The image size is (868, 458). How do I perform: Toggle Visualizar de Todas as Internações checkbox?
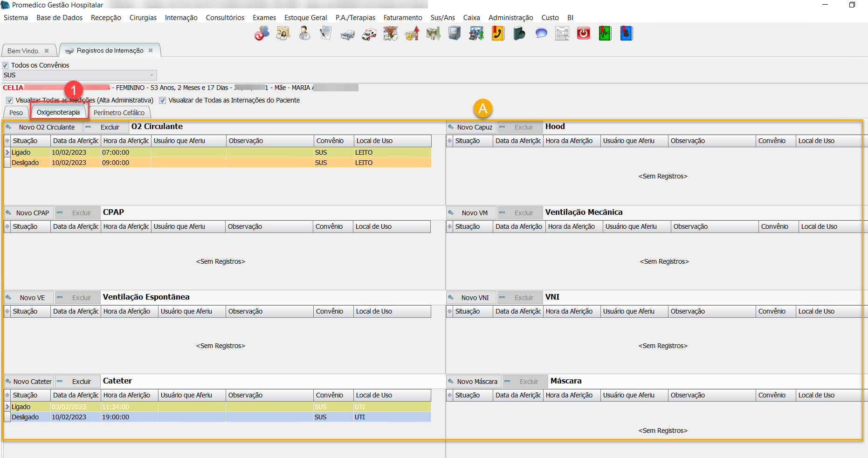[x=162, y=101]
